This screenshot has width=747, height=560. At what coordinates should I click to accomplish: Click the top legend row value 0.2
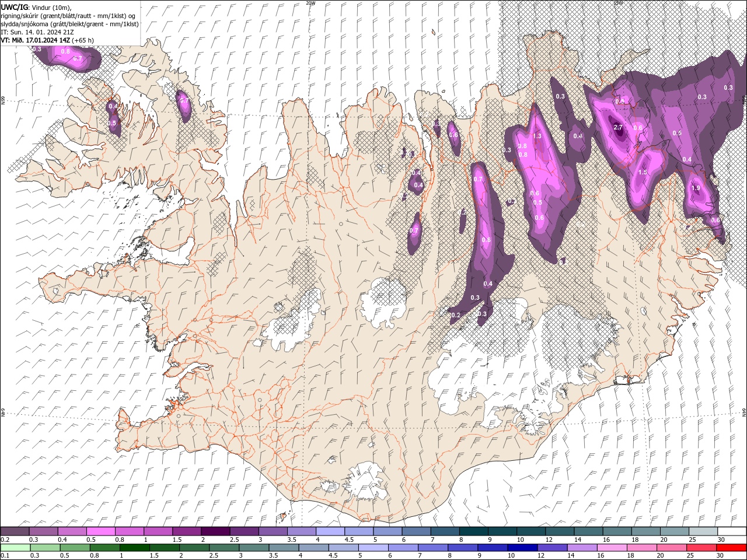click(5, 540)
